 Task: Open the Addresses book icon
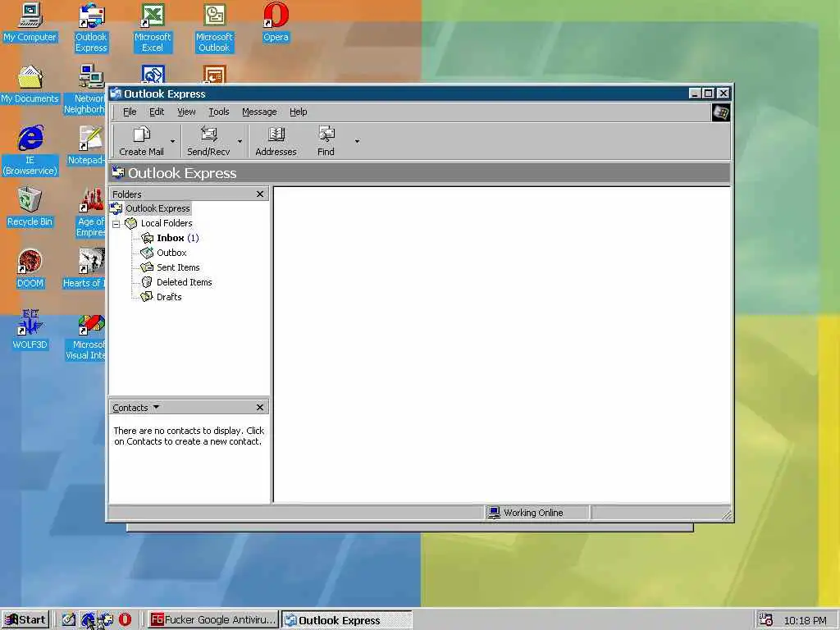click(x=276, y=134)
